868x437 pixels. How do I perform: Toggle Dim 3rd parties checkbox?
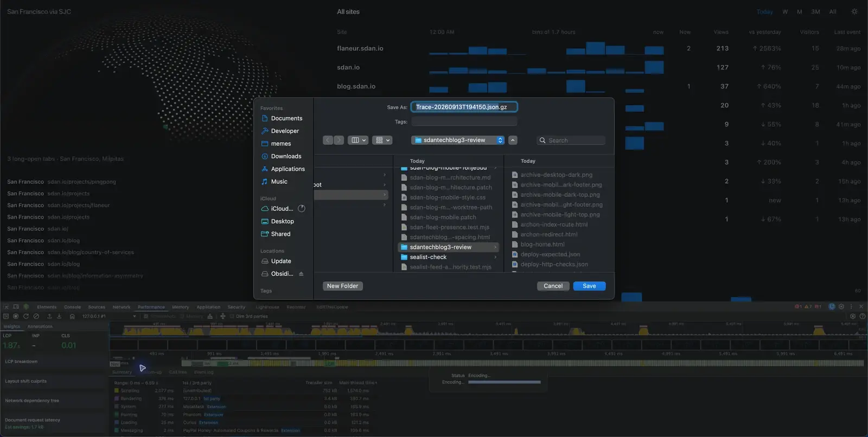pyautogui.click(x=232, y=316)
